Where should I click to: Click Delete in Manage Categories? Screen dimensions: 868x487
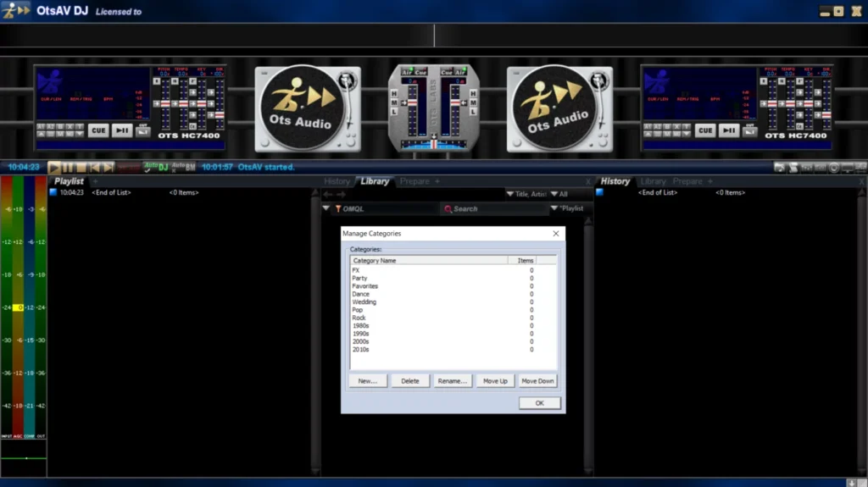(x=410, y=381)
